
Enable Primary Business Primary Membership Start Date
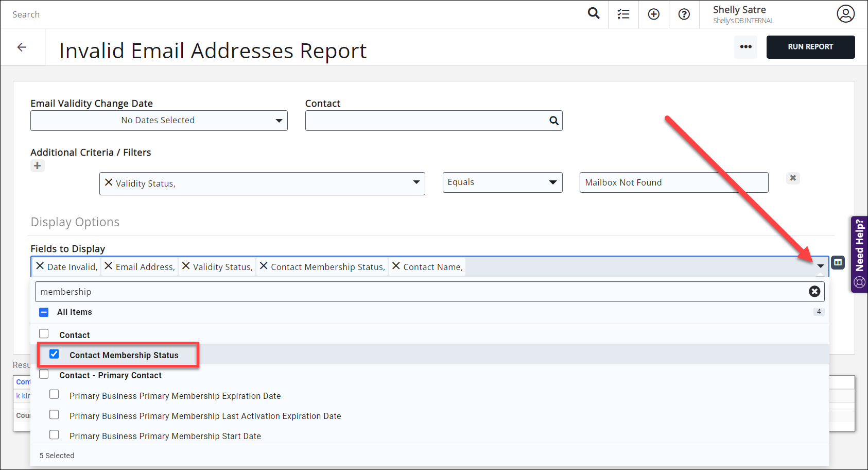tap(54, 434)
